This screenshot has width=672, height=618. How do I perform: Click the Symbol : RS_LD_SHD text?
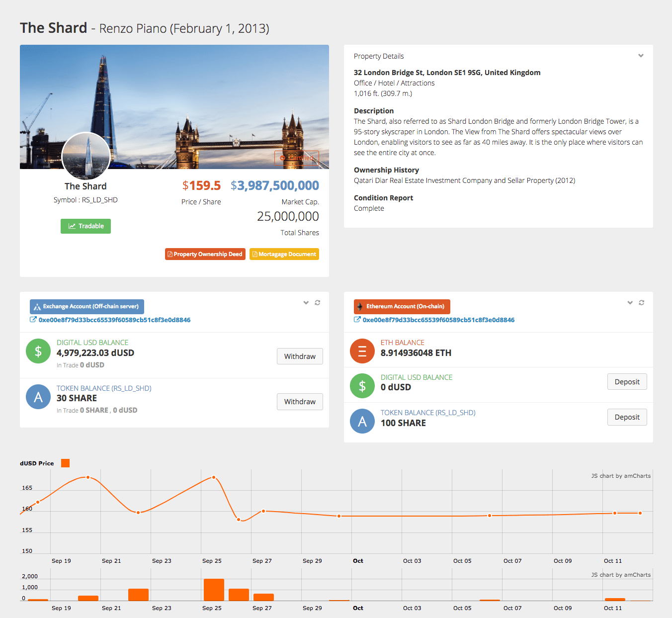(85, 200)
